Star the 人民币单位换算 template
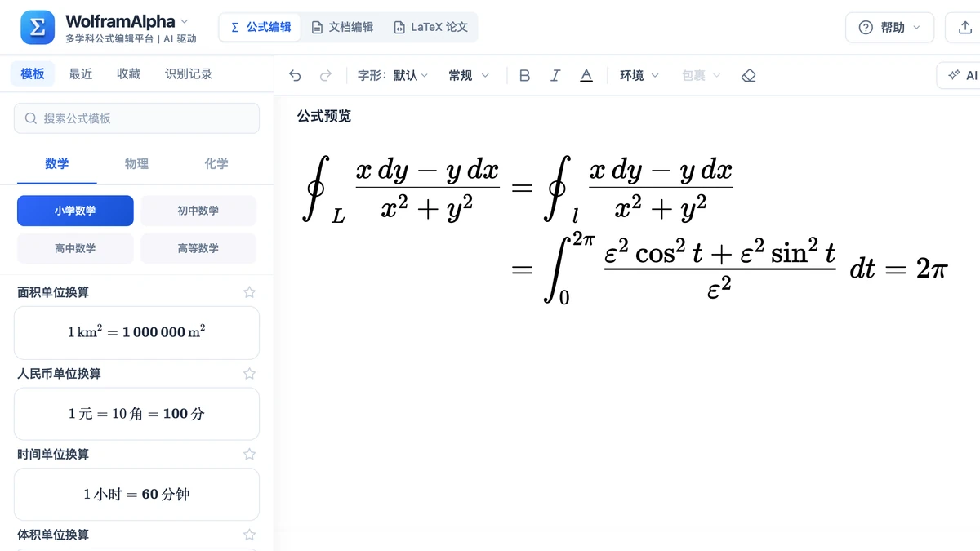 [x=250, y=373]
